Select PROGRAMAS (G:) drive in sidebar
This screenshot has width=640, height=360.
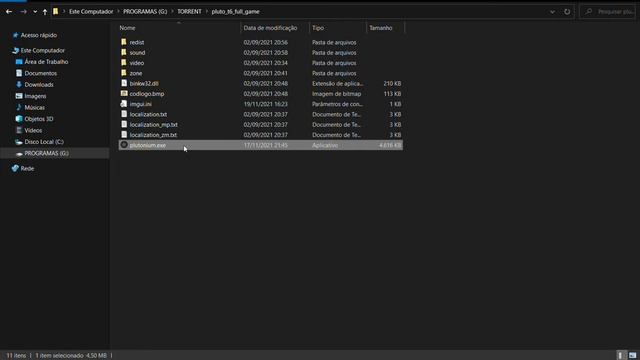[47, 153]
